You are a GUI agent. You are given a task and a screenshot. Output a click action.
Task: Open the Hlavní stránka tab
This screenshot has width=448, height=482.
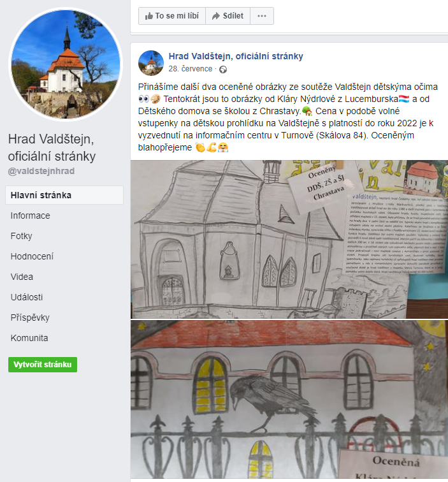64,195
